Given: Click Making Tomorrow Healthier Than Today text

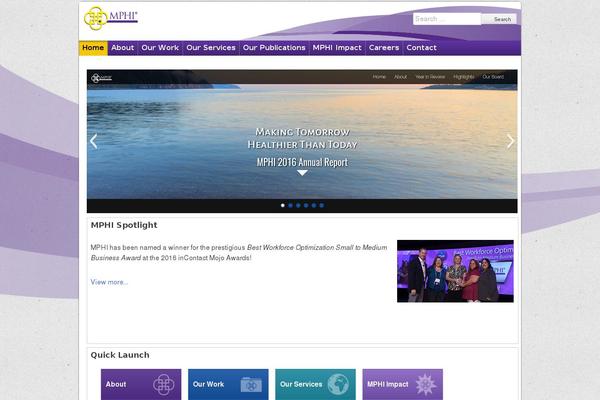Looking at the screenshot, I should click(302, 138).
